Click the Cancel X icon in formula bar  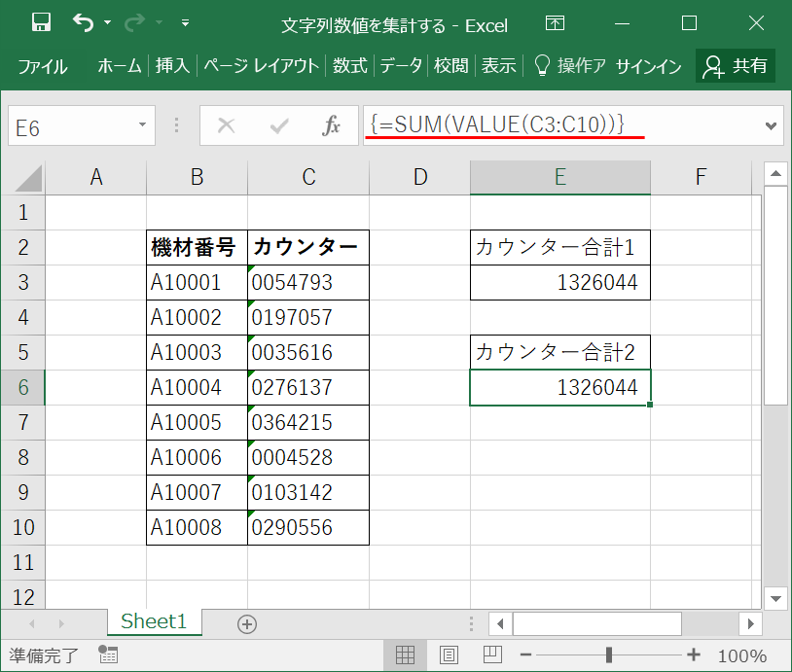click(227, 125)
